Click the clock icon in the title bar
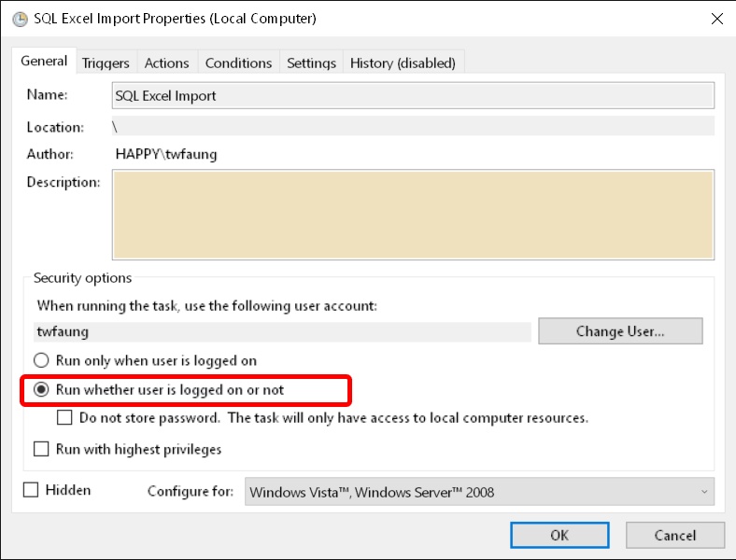Image resolution: width=736 pixels, height=560 pixels. pyautogui.click(x=20, y=18)
